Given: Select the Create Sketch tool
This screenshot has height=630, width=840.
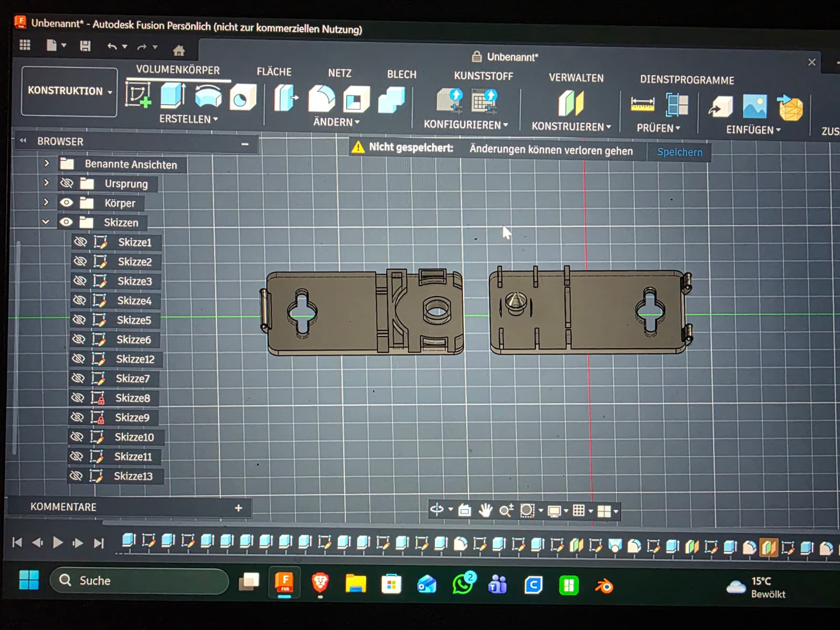Looking at the screenshot, I should click(139, 96).
